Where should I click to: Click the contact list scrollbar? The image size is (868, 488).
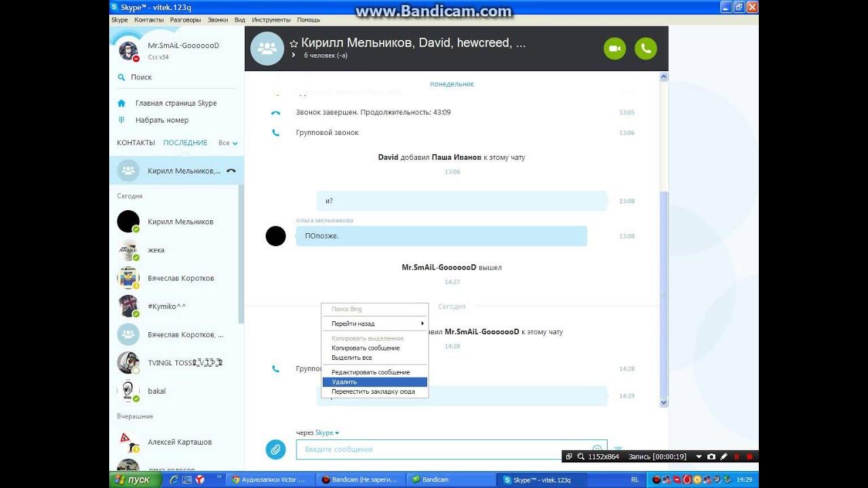click(241, 254)
